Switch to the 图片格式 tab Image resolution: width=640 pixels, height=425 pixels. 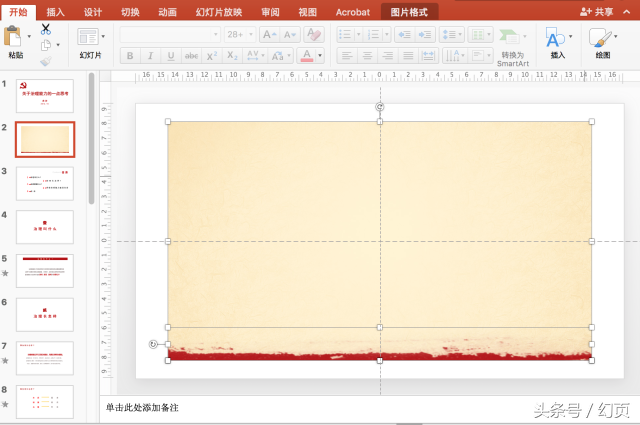click(x=409, y=12)
